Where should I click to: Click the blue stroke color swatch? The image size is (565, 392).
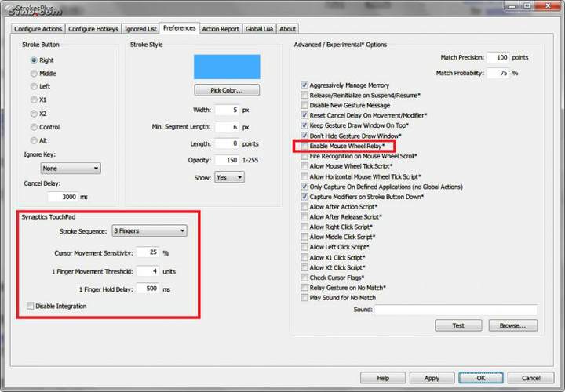tap(227, 67)
